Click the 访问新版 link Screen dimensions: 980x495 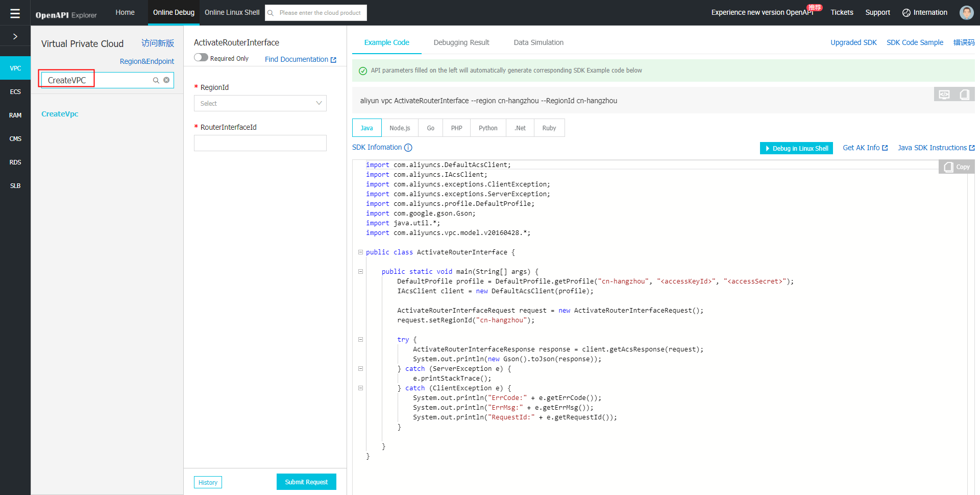pos(158,43)
